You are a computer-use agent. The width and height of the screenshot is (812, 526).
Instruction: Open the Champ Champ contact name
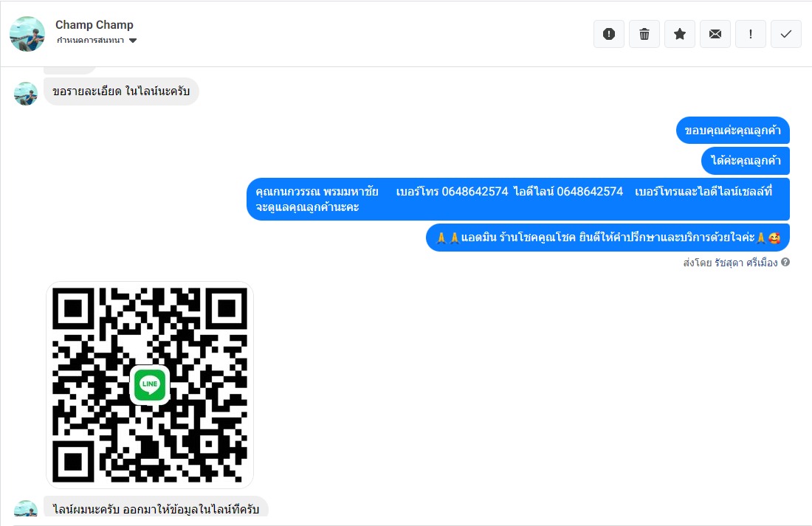tap(94, 25)
